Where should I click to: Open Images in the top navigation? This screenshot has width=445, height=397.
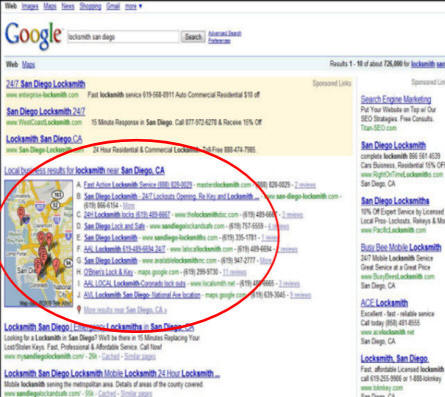click(30, 6)
